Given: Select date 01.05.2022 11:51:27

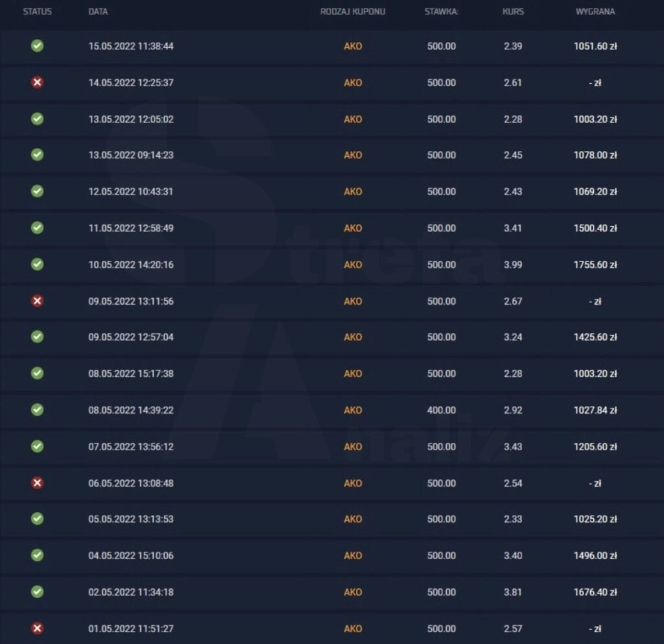Looking at the screenshot, I should click(131, 628).
